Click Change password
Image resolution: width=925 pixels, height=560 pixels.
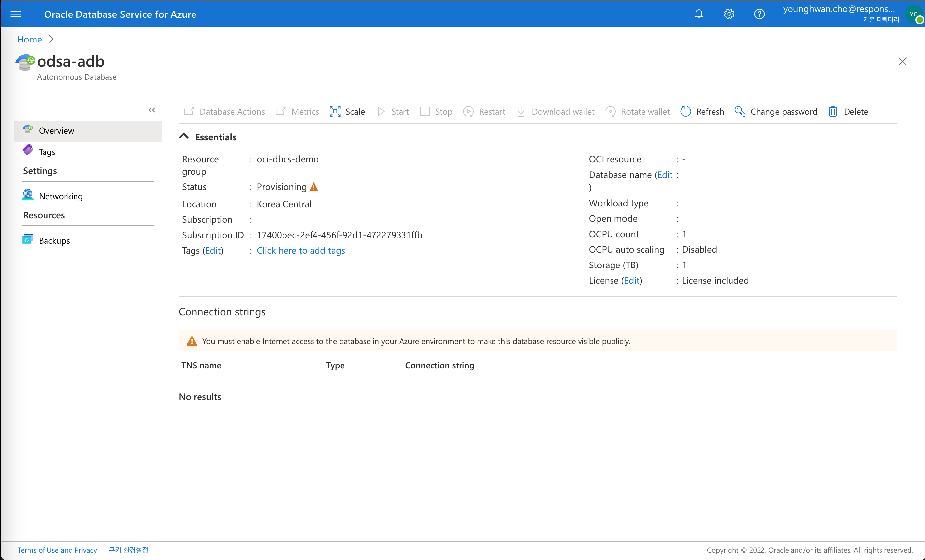(776, 111)
